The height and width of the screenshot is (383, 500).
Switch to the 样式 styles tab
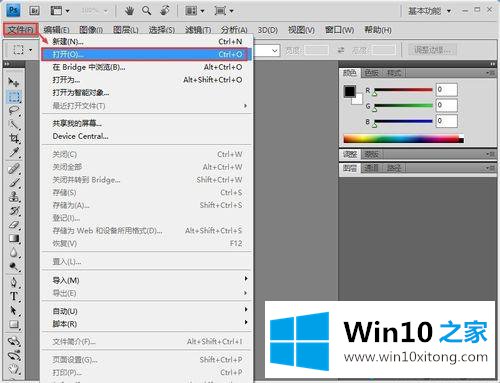[x=393, y=73]
